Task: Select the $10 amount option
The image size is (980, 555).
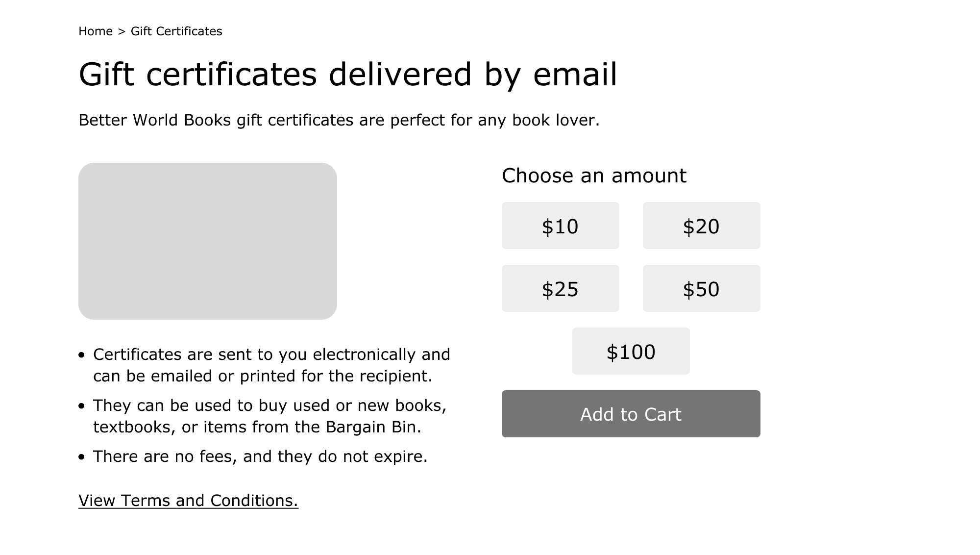Action: point(560,226)
